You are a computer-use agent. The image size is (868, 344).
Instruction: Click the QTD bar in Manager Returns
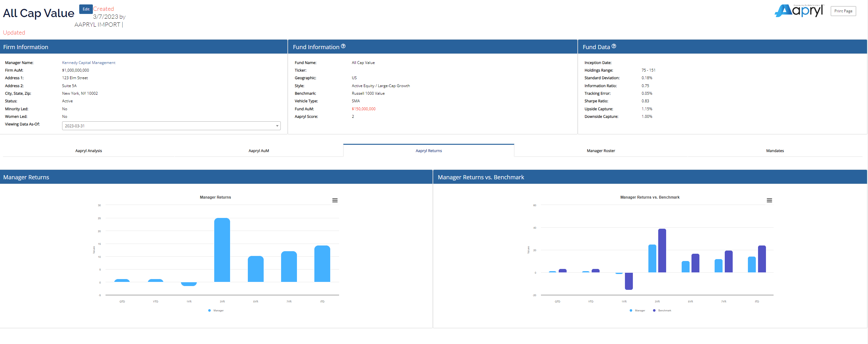click(x=122, y=280)
